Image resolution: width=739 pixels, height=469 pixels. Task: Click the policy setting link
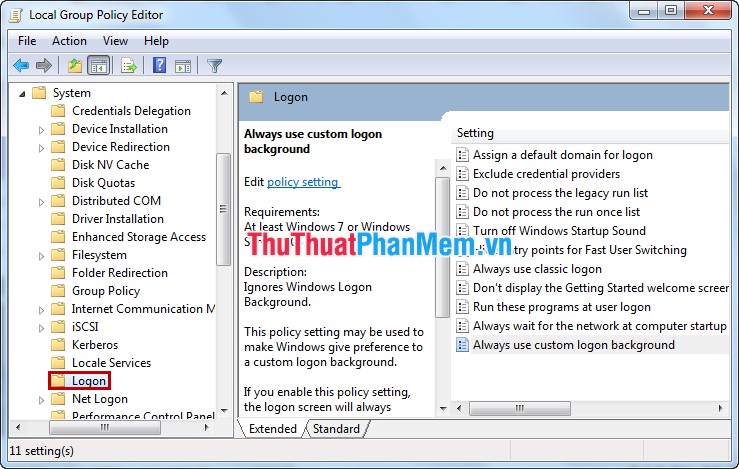click(x=303, y=182)
